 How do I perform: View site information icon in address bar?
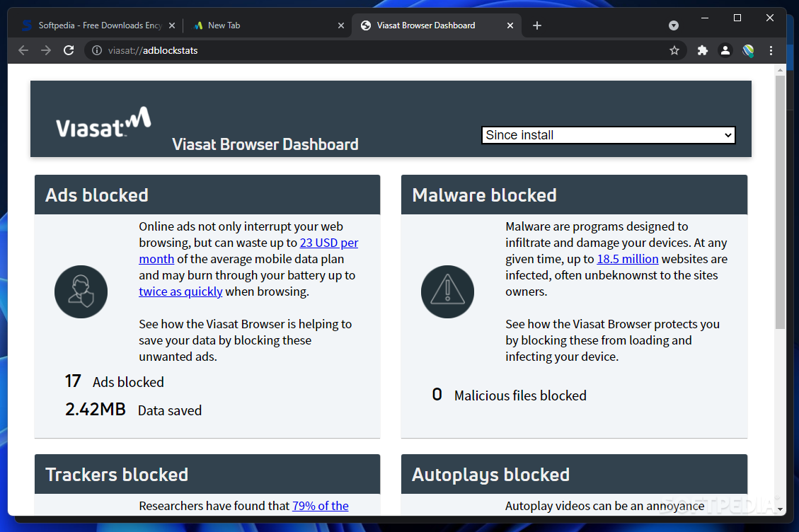tap(97, 50)
